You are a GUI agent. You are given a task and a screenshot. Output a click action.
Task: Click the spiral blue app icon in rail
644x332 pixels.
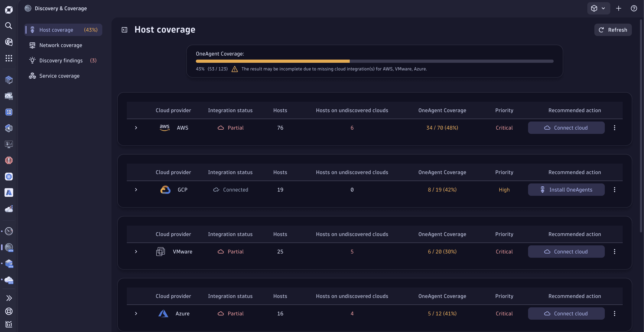9,128
